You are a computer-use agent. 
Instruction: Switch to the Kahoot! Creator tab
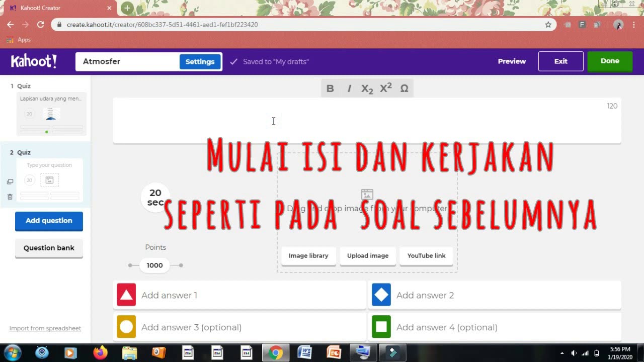pyautogui.click(x=60, y=8)
